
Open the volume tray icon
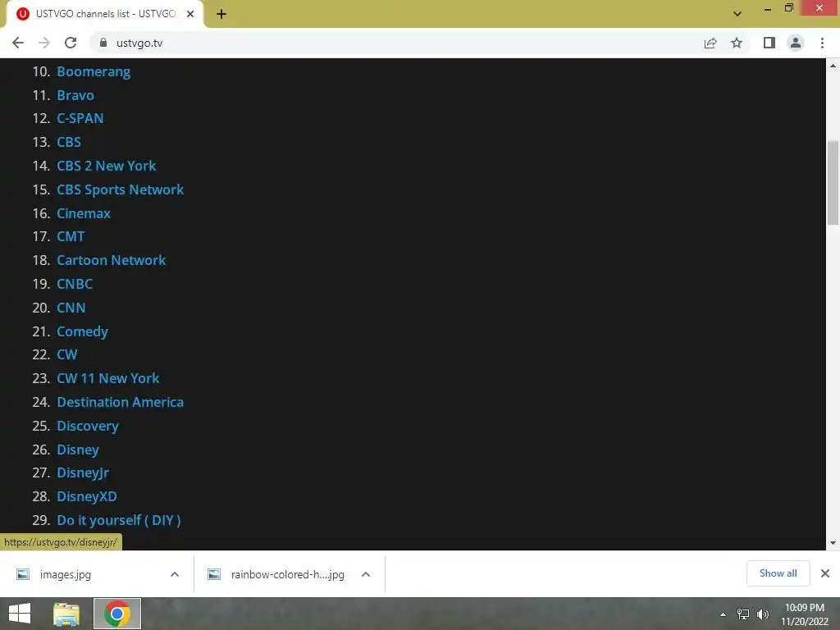pos(762,614)
